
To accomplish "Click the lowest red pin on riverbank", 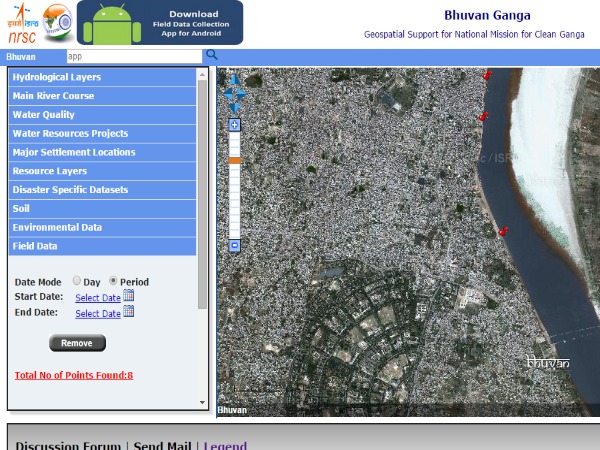I will 503,232.
